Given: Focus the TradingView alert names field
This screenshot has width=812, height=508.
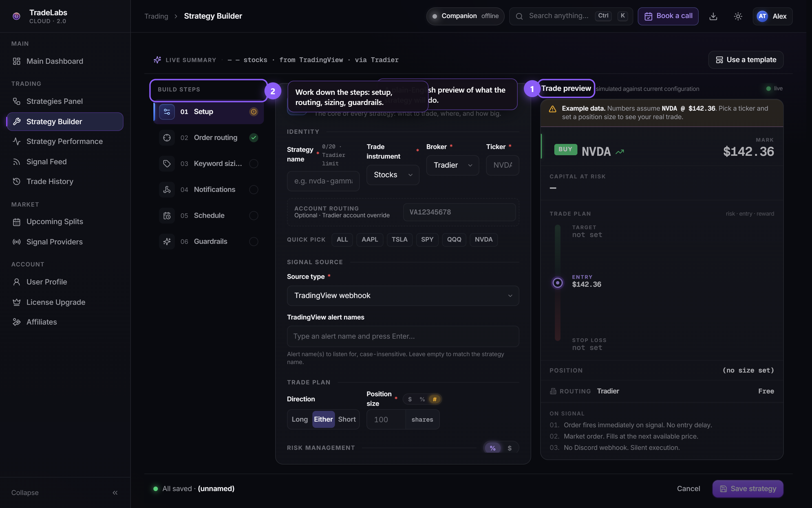Looking at the screenshot, I should click(403, 336).
